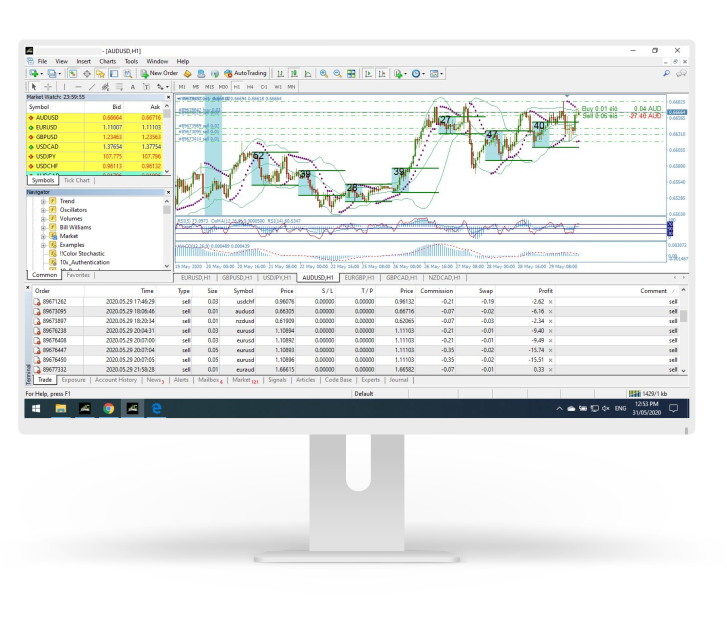Click the Zoom In magnifier icon

click(x=324, y=73)
